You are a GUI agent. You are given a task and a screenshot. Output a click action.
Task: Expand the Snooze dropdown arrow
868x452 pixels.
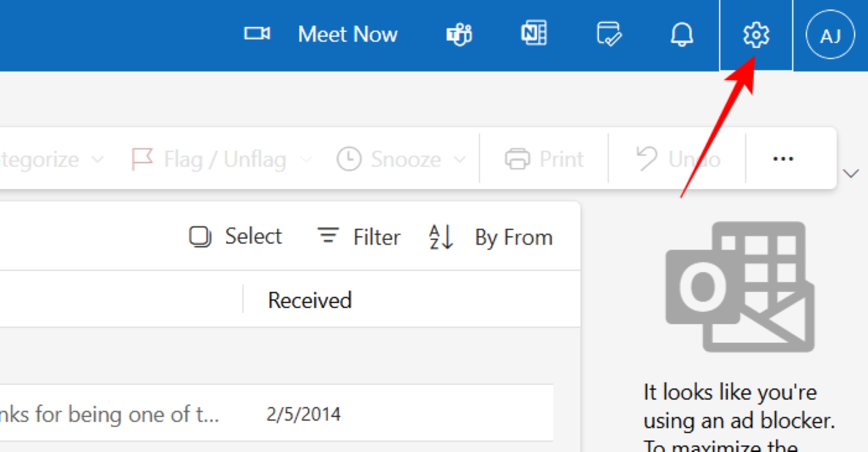(459, 159)
